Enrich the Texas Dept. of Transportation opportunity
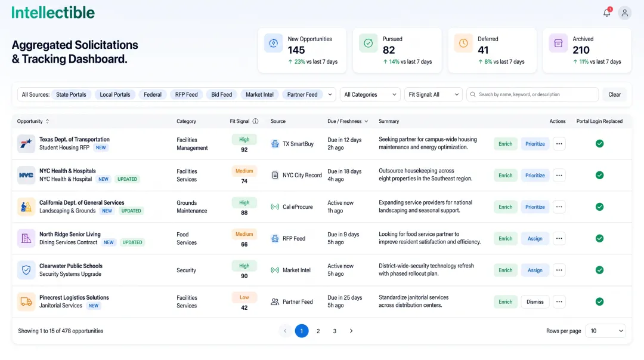The width and height of the screenshot is (644, 360). [505, 144]
